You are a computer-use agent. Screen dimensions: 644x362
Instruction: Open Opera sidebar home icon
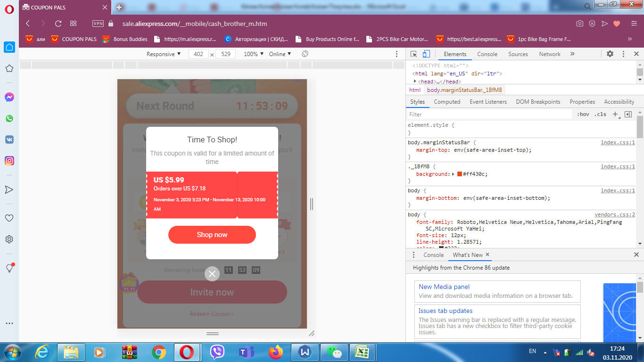coord(9,47)
